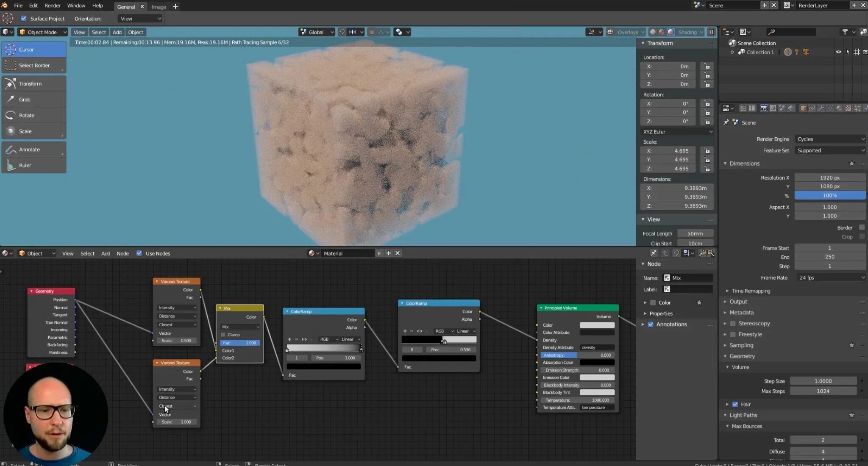Screen dimensions: 868x466
Task: Click the Resolution X field
Action: click(x=829, y=178)
